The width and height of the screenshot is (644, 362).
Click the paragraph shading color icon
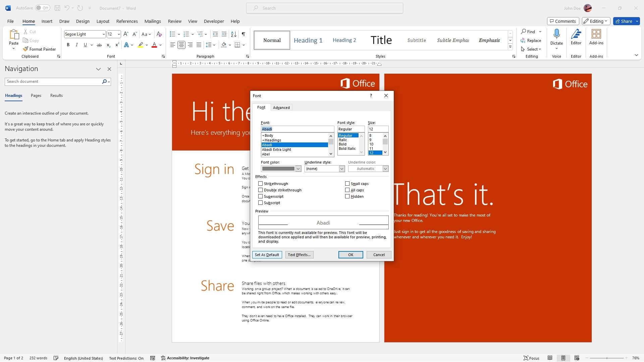[x=224, y=45]
